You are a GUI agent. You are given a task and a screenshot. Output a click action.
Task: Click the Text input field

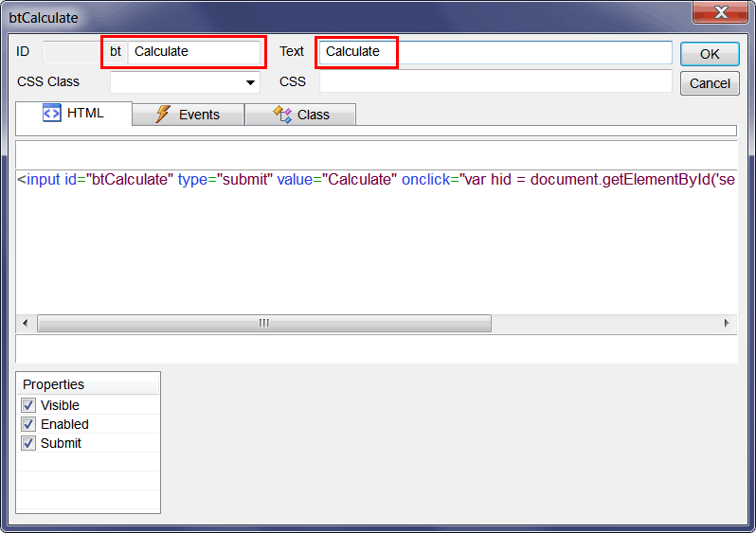click(495, 52)
